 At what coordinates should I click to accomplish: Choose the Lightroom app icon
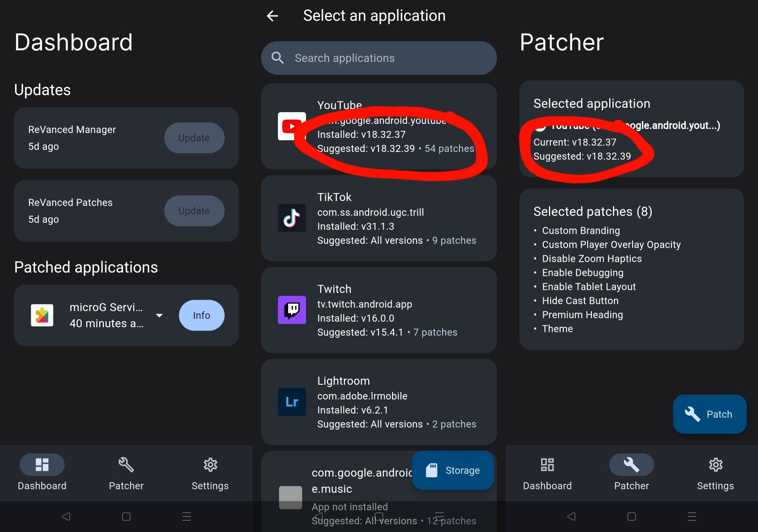292,402
